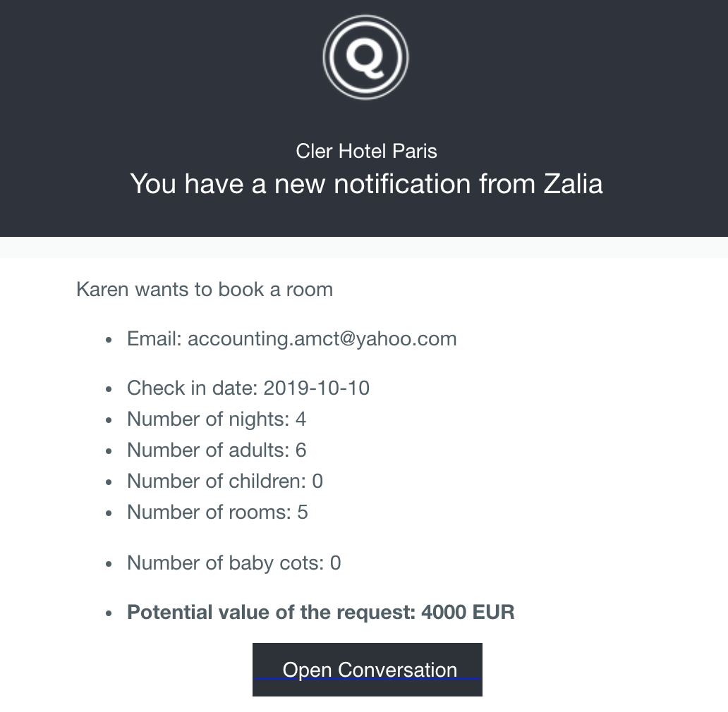The width and height of the screenshot is (728, 712).
Task: Click the Number of baby cots entry
Action: click(x=233, y=563)
